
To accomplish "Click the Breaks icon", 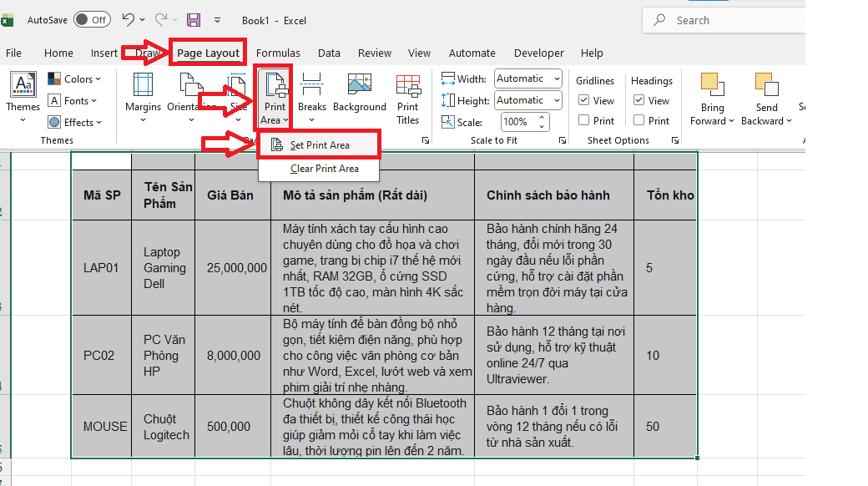I will pos(311,85).
